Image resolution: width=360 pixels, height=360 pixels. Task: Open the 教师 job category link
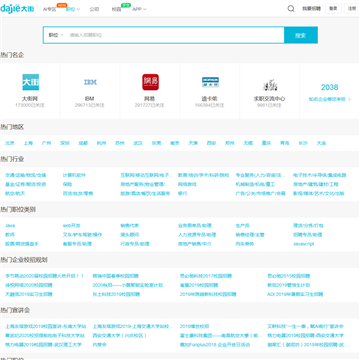[x=10, y=235]
